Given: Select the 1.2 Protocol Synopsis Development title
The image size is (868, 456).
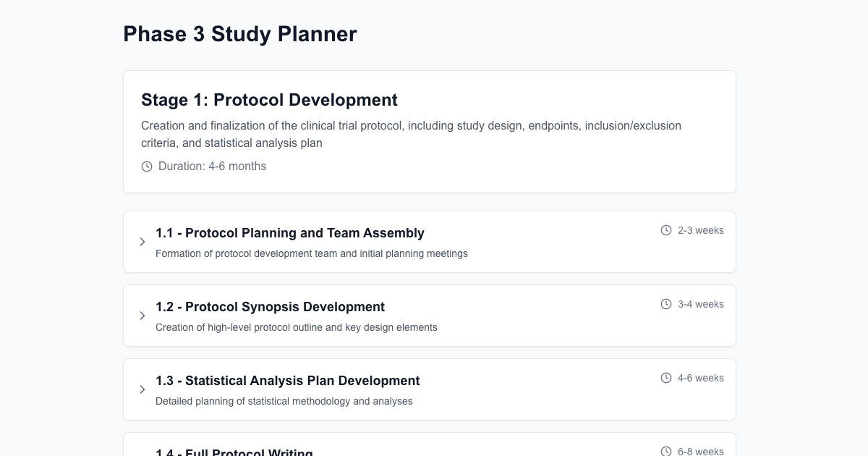Looking at the screenshot, I should [x=270, y=307].
